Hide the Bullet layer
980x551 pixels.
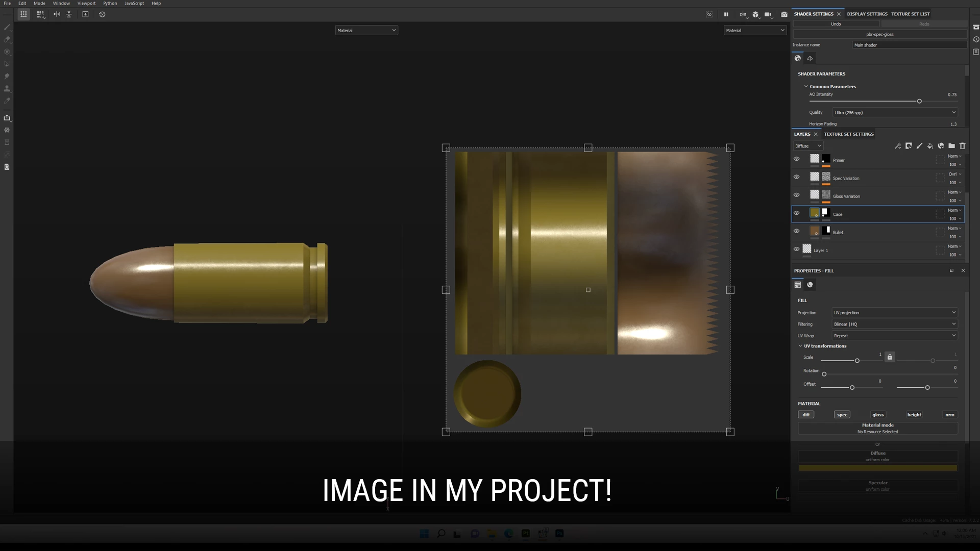(796, 231)
